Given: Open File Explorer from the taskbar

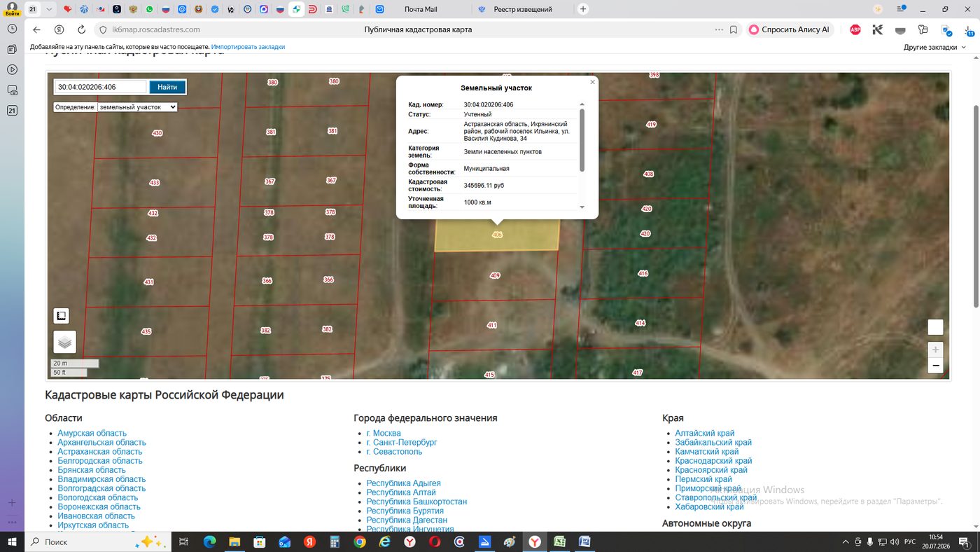Looking at the screenshot, I should pos(234,542).
